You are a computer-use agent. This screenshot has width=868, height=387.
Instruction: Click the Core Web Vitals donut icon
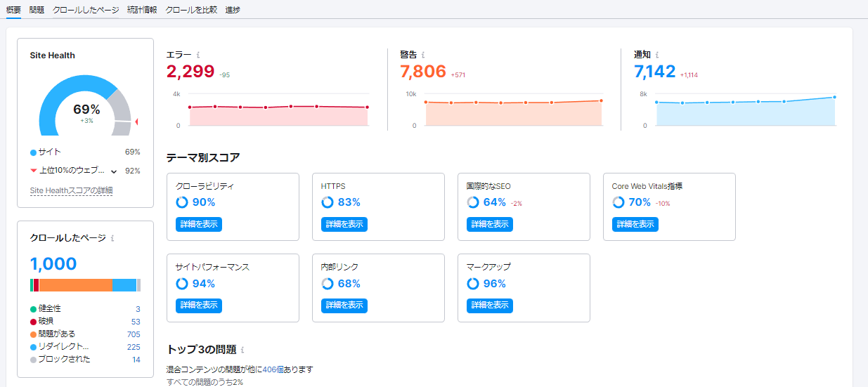pos(618,202)
